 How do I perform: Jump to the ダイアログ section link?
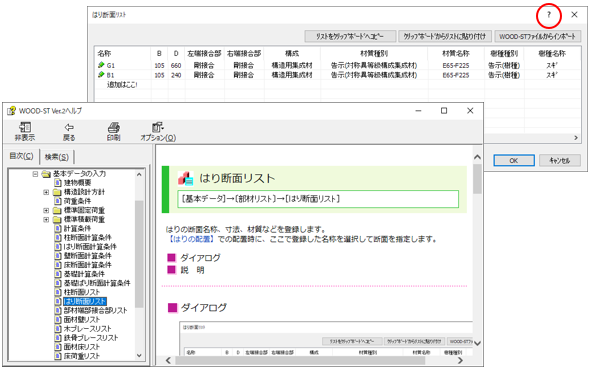point(200,258)
